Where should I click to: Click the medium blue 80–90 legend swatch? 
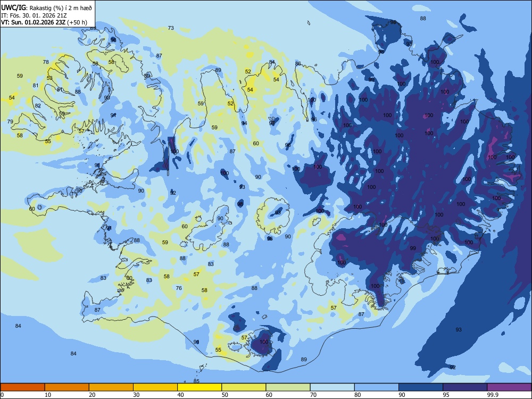click(377, 387)
